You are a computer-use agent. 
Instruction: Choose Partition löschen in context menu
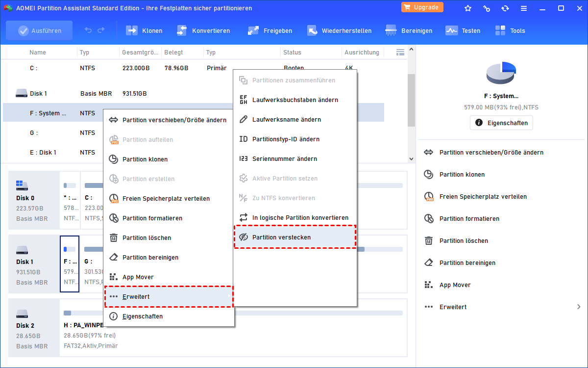(x=169, y=237)
